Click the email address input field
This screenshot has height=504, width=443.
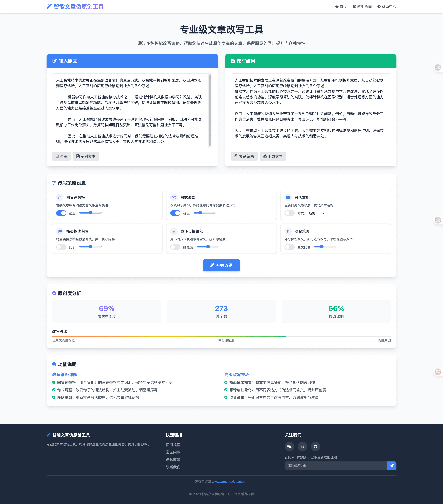click(x=336, y=466)
